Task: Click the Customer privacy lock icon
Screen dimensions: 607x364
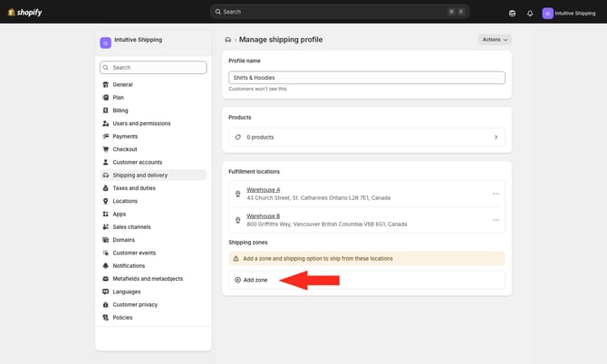Action: pyautogui.click(x=105, y=305)
